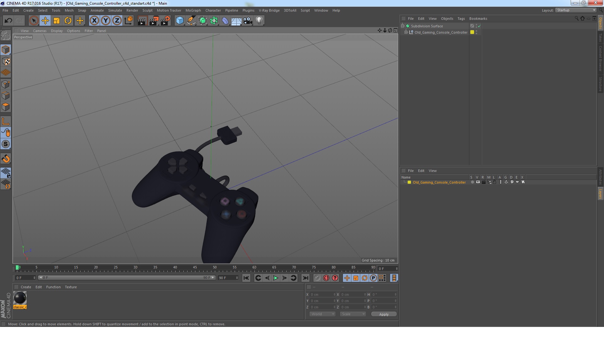Click the Render to Picture Viewer icon
The width and height of the screenshot is (604, 364).
tap(154, 21)
